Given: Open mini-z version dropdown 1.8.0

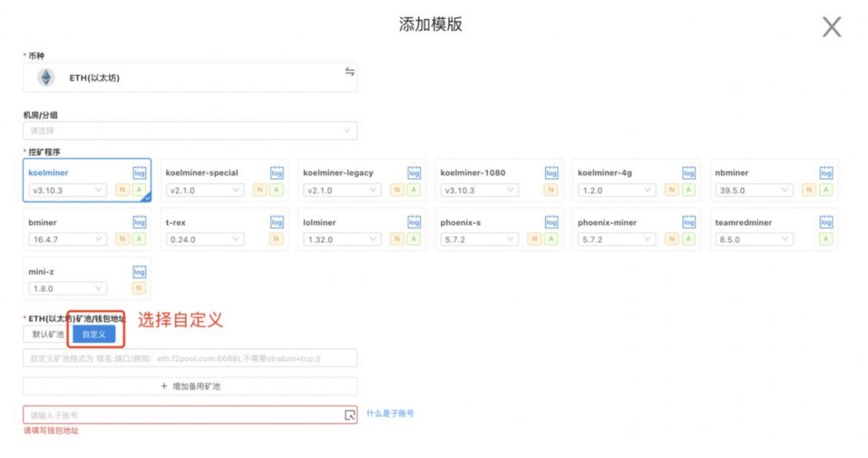Looking at the screenshot, I should 68,288.
